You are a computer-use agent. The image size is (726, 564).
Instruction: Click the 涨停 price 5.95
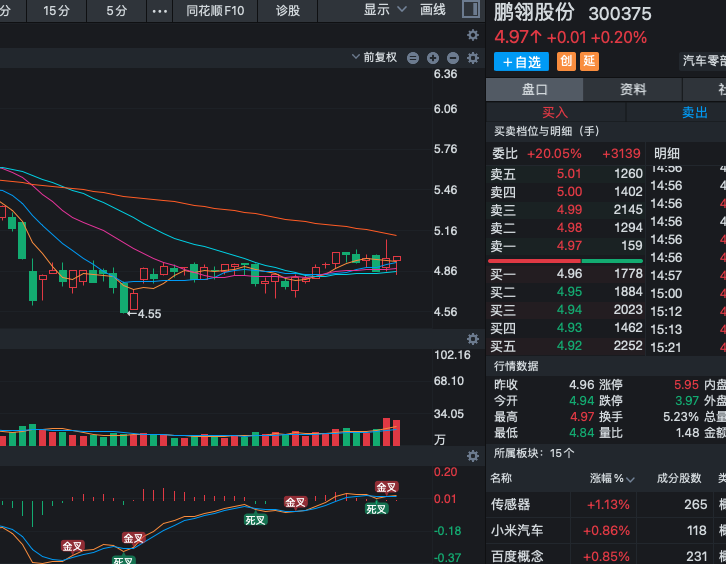(x=686, y=384)
